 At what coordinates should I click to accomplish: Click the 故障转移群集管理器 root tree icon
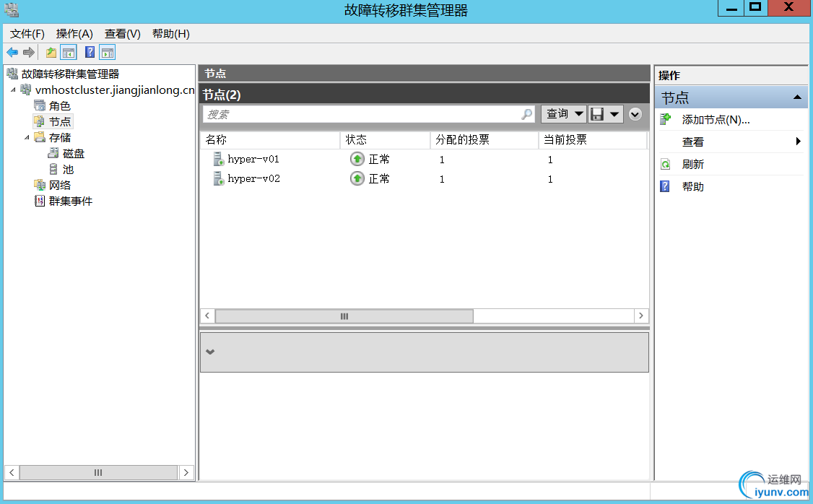tap(12, 74)
